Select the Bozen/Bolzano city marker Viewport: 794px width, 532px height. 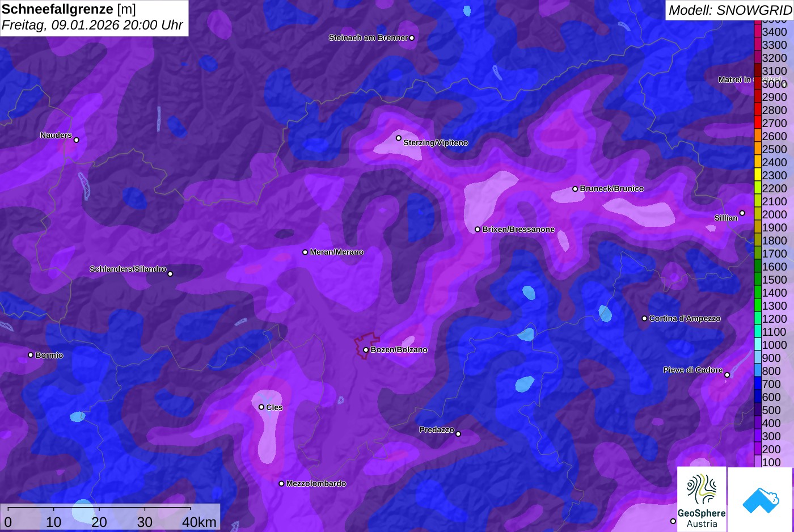pos(366,350)
